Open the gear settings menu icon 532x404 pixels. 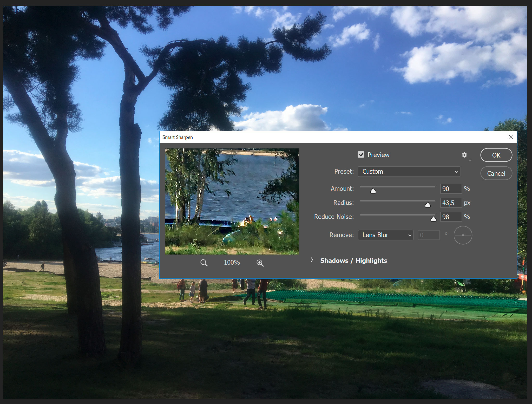(x=464, y=155)
